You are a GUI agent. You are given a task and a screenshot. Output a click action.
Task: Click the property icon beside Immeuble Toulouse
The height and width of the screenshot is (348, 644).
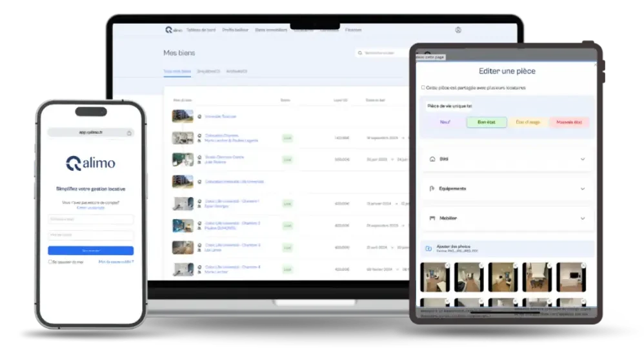point(199,117)
